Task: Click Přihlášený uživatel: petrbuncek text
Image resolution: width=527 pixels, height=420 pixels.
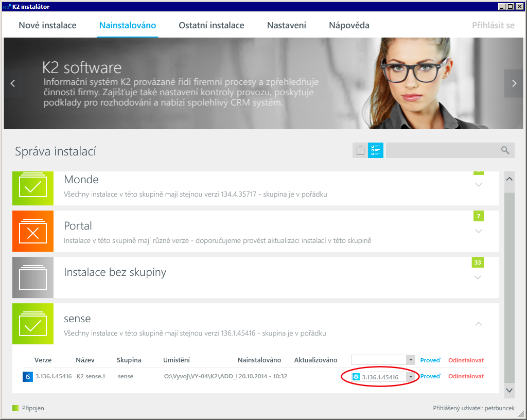Action: coord(473,408)
